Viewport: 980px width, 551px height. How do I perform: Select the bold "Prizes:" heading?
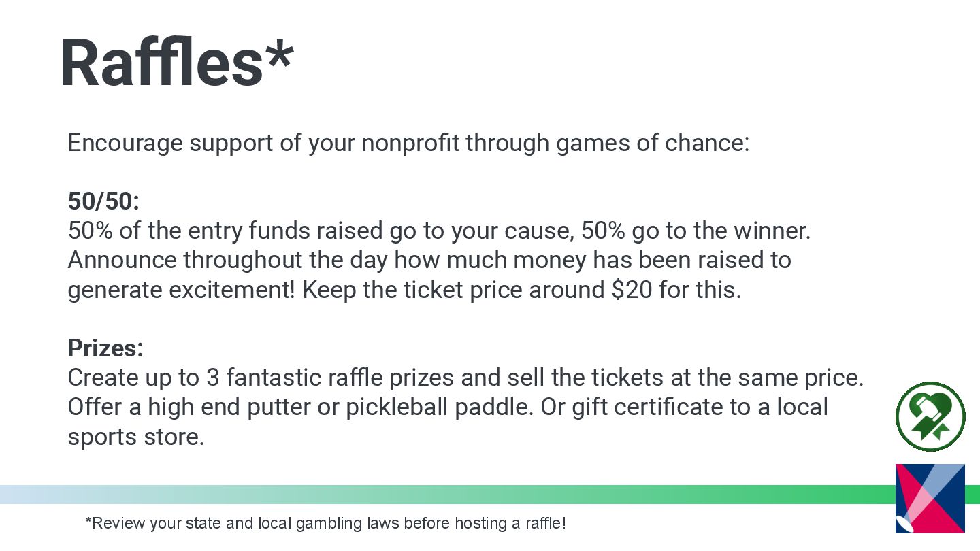(105, 348)
